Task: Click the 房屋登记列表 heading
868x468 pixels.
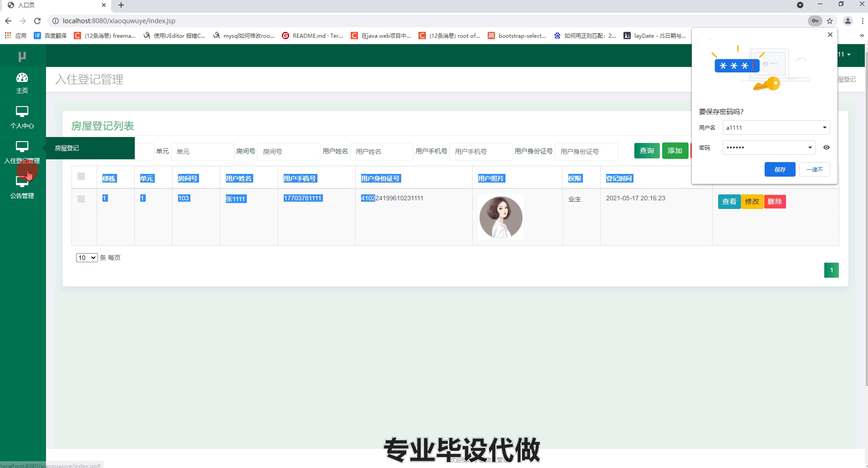Action: pos(102,126)
